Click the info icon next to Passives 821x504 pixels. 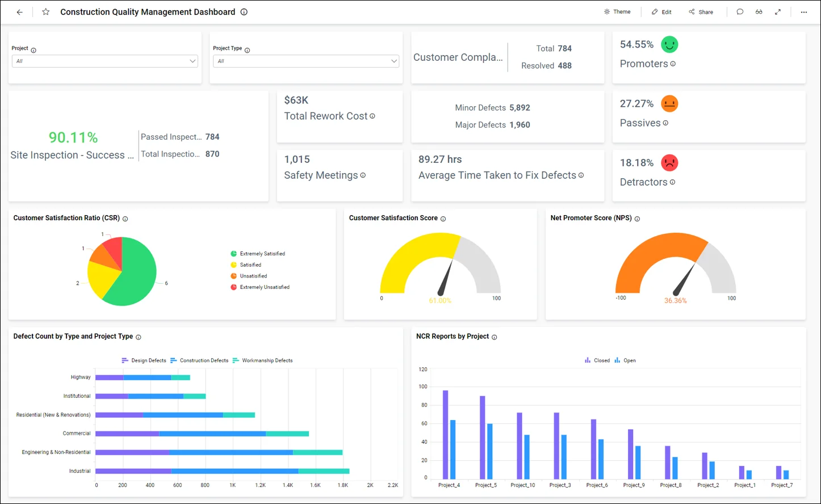click(665, 123)
